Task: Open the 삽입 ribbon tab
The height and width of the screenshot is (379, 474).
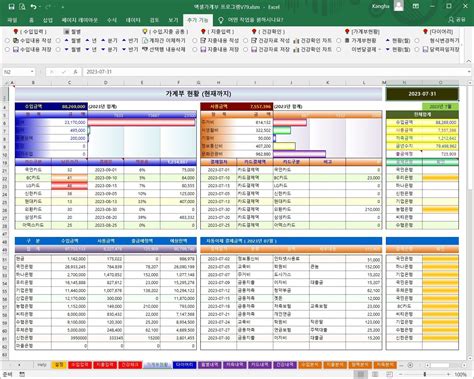Action: pyautogui.click(x=48, y=20)
